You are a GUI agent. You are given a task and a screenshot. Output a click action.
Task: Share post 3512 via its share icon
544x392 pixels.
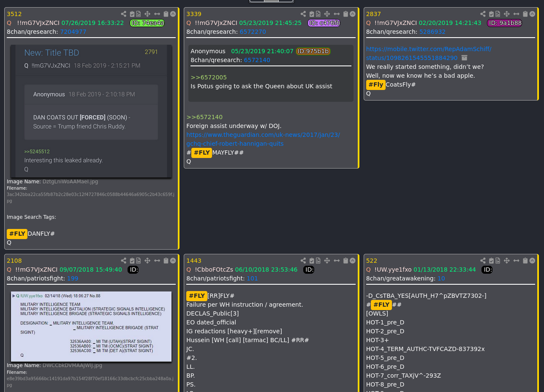[x=124, y=14]
